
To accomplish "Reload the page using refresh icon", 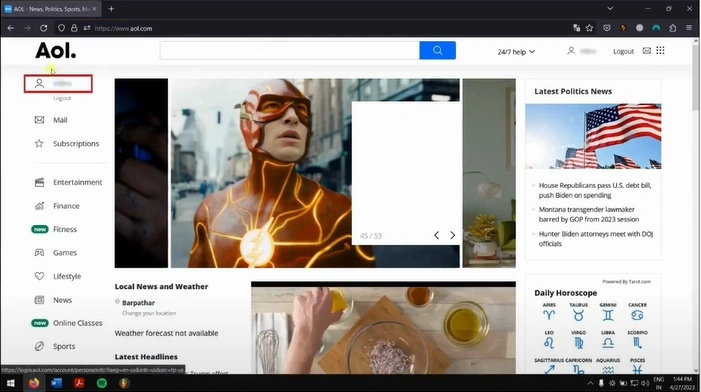I will click(x=43, y=28).
